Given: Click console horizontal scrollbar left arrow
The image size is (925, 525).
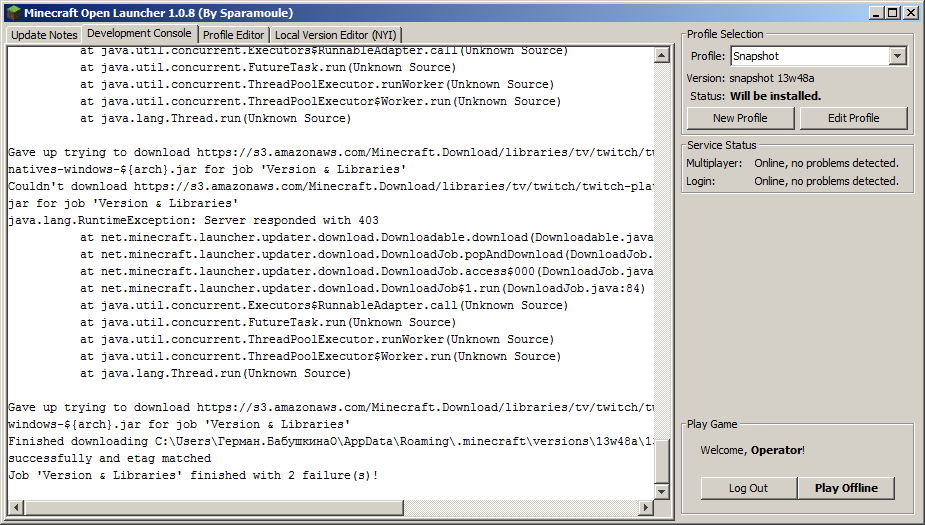Looking at the screenshot, I should click(x=17, y=507).
